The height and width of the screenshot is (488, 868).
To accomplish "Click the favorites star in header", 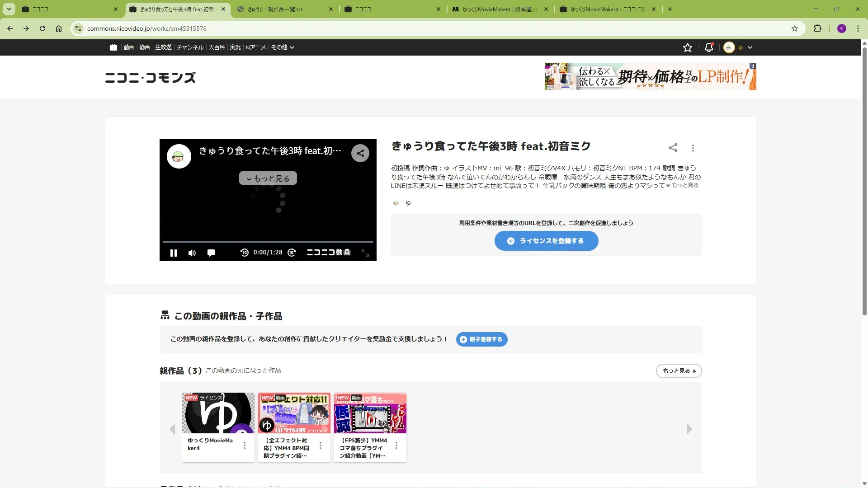I will pyautogui.click(x=687, y=47).
